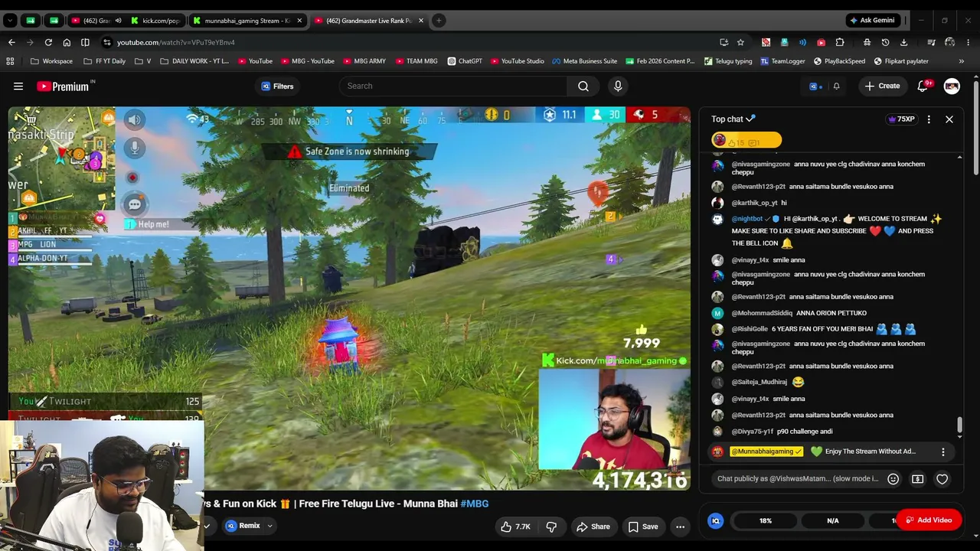Open the emoji picker in chat
The height and width of the screenshot is (551, 980).
point(893,479)
